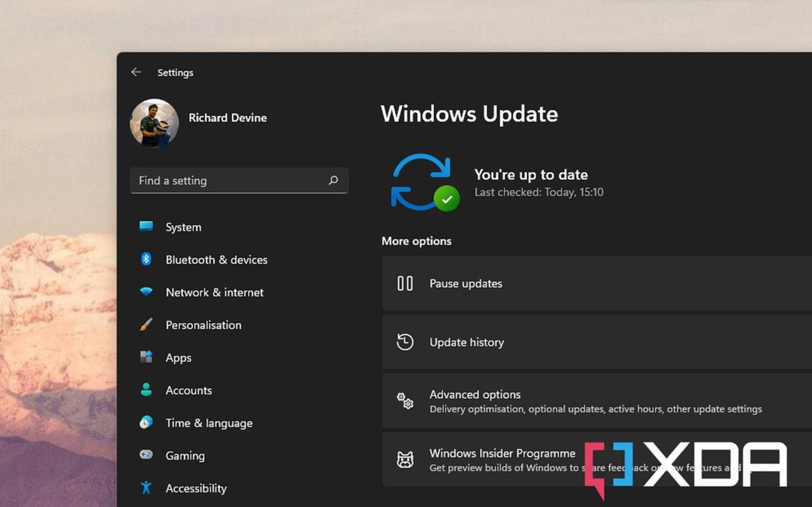Screen dimensions: 812x507
Task: Click the Windows Update sync status icon
Action: point(425,182)
